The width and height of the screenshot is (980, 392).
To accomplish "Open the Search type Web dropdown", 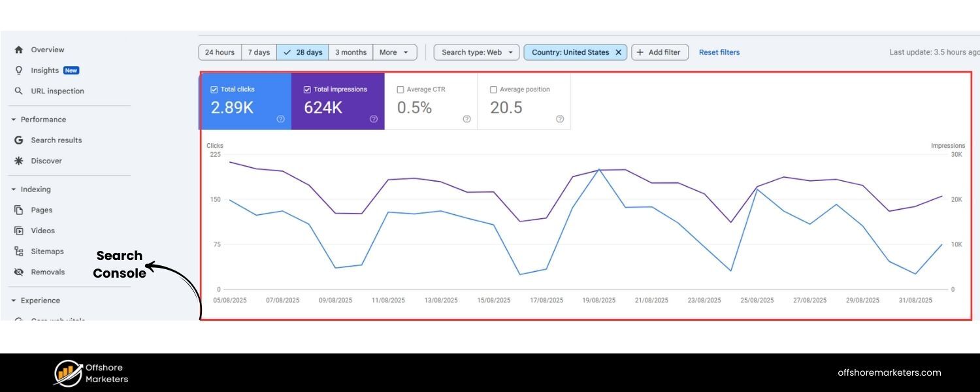I will [x=476, y=52].
